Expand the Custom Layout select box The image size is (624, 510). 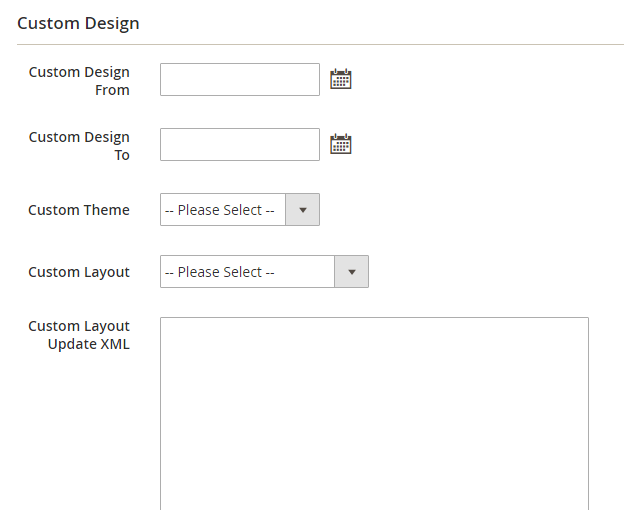(x=264, y=272)
